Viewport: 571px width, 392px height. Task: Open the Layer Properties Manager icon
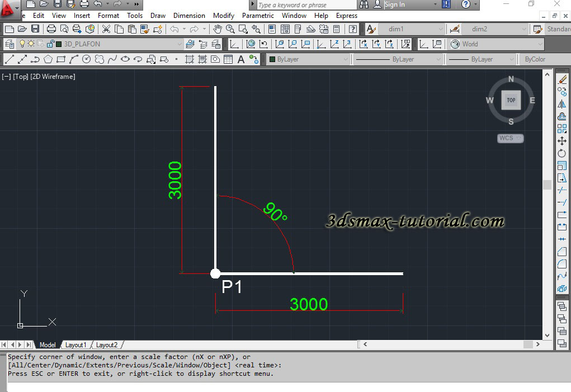click(x=10, y=44)
